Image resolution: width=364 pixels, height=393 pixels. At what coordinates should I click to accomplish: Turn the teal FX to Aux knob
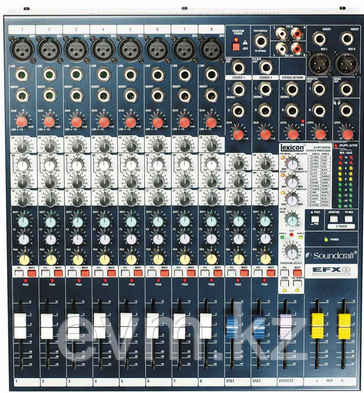click(292, 219)
